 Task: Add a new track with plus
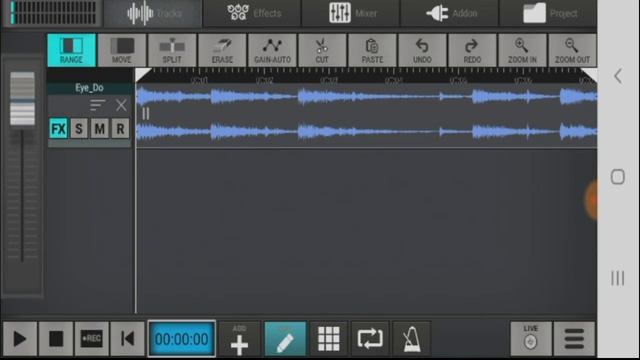pyautogui.click(x=239, y=339)
